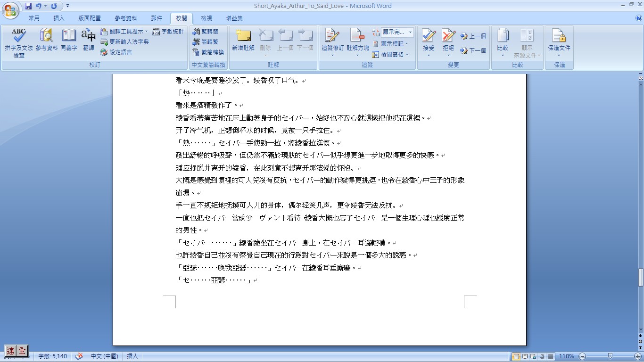Show 字數統計 word count
The width and height of the screenshot is (644, 362).
click(x=168, y=32)
